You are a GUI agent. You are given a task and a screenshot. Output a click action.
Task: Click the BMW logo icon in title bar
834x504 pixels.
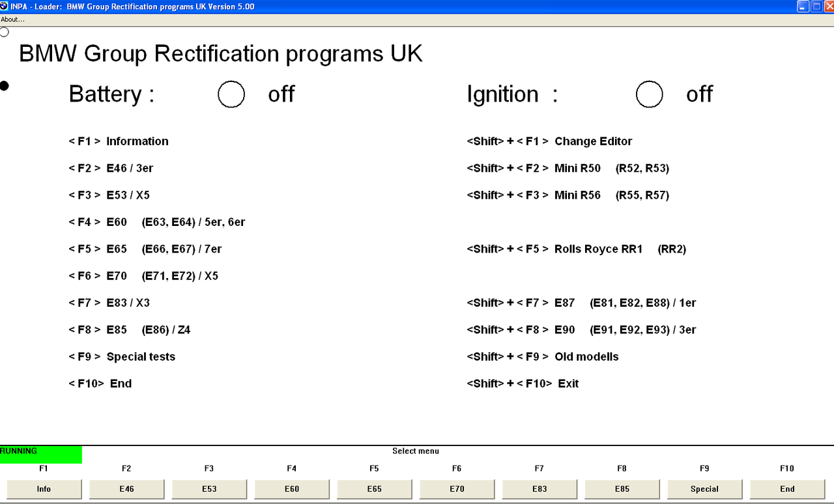click(5, 7)
